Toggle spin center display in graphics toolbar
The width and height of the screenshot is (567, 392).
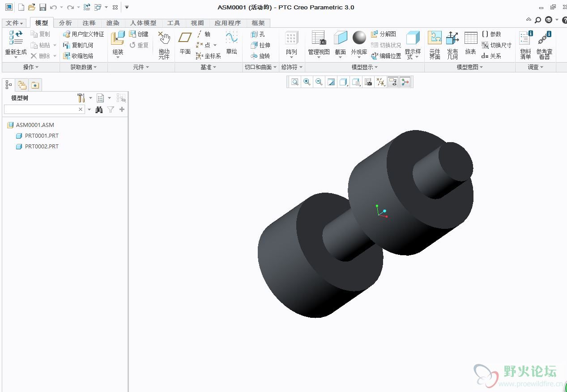(x=405, y=82)
